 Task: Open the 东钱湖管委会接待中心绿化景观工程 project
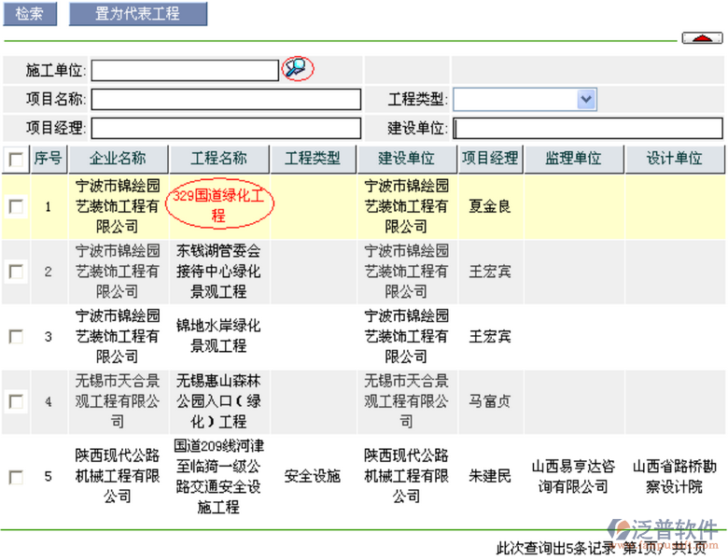point(218,272)
